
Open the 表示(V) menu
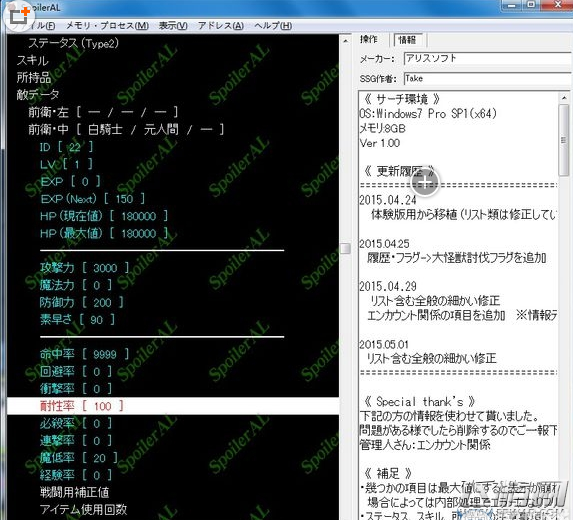tap(173, 26)
